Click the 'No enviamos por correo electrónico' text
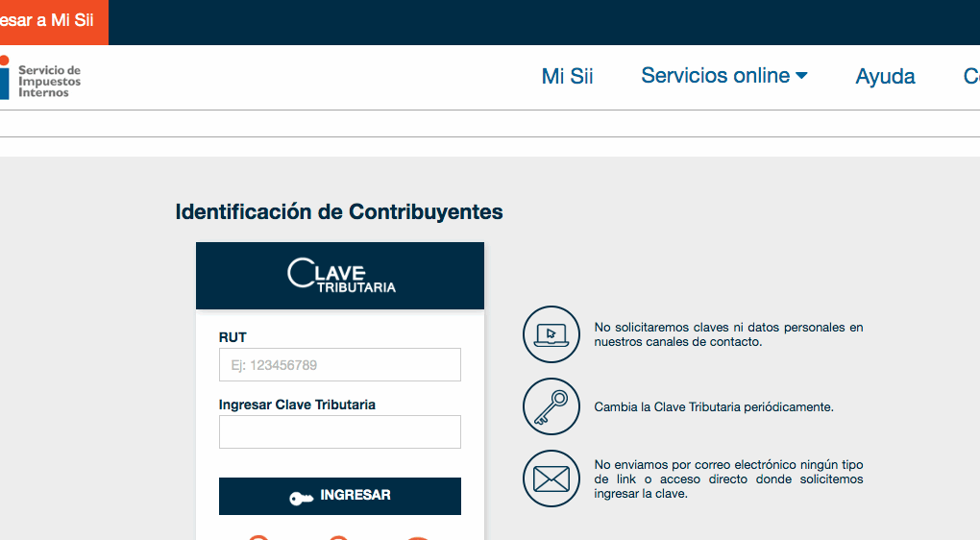This screenshot has width=980, height=540. click(x=728, y=479)
